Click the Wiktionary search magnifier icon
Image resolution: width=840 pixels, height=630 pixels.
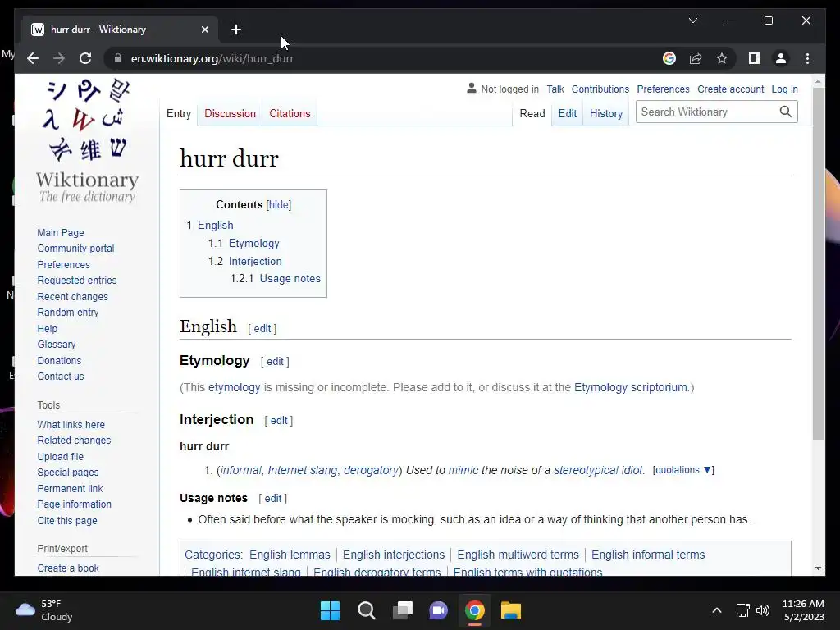(785, 112)
